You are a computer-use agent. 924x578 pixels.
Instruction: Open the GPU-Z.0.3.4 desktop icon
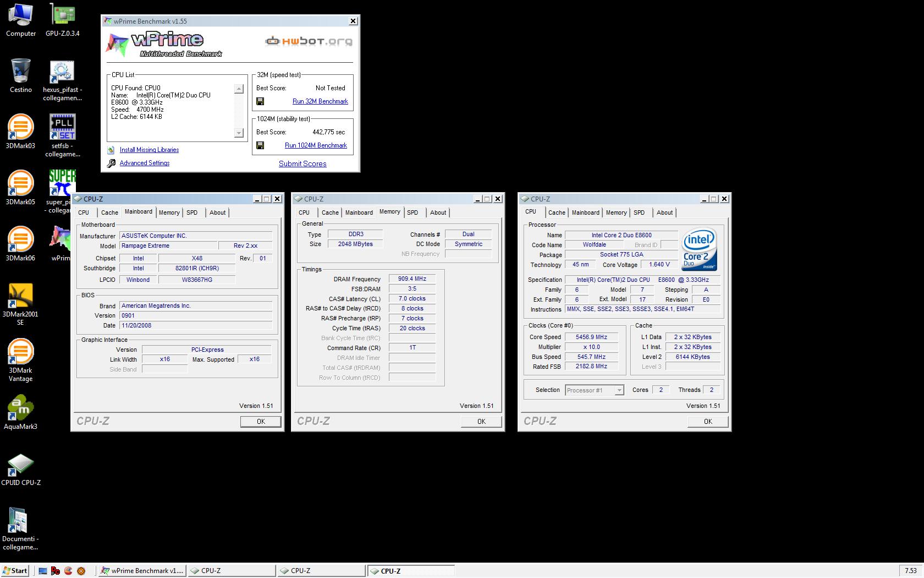pos(62,20)
